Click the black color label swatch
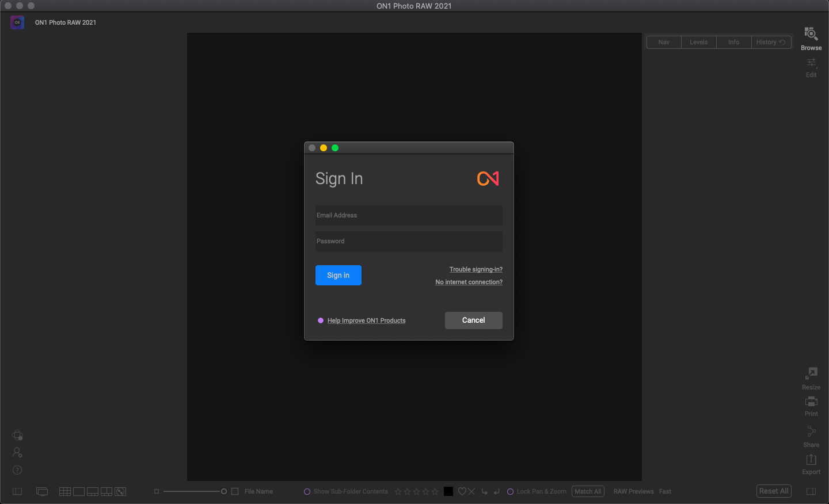829x504 pixels. [448, 491]
